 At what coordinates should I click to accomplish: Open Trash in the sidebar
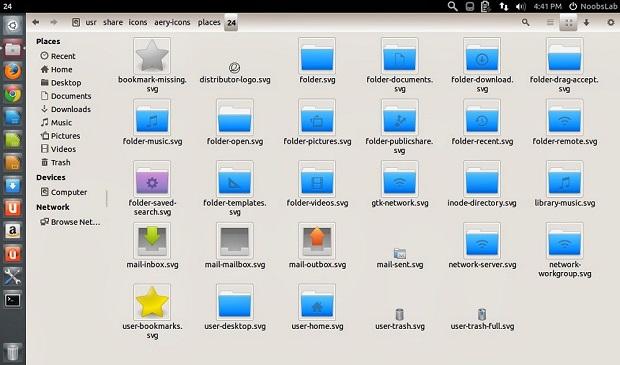point(55,163)
